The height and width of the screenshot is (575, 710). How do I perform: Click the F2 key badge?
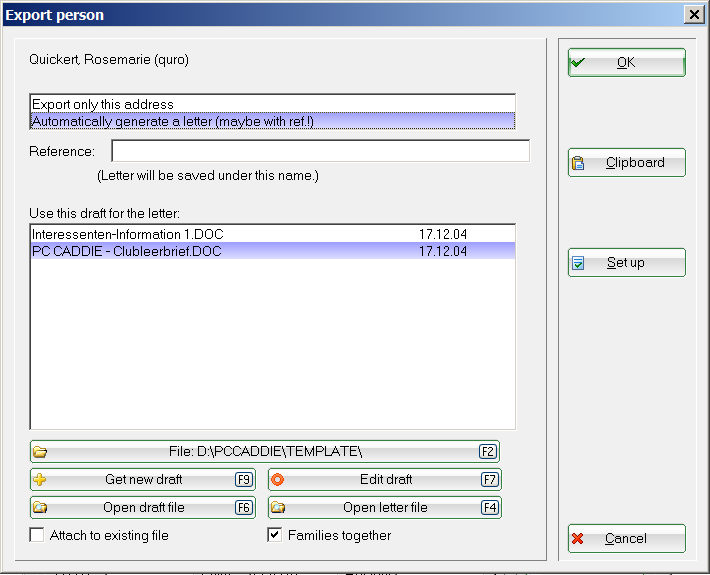[488, 452]
